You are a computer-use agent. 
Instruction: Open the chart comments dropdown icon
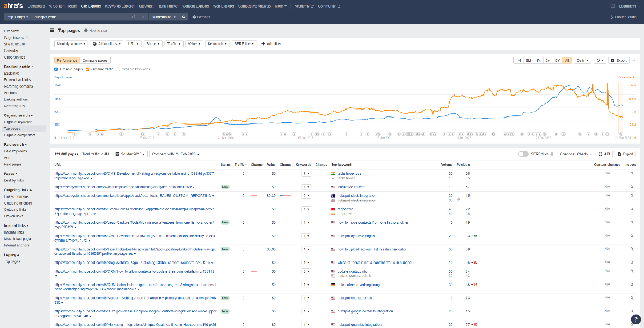599,61
